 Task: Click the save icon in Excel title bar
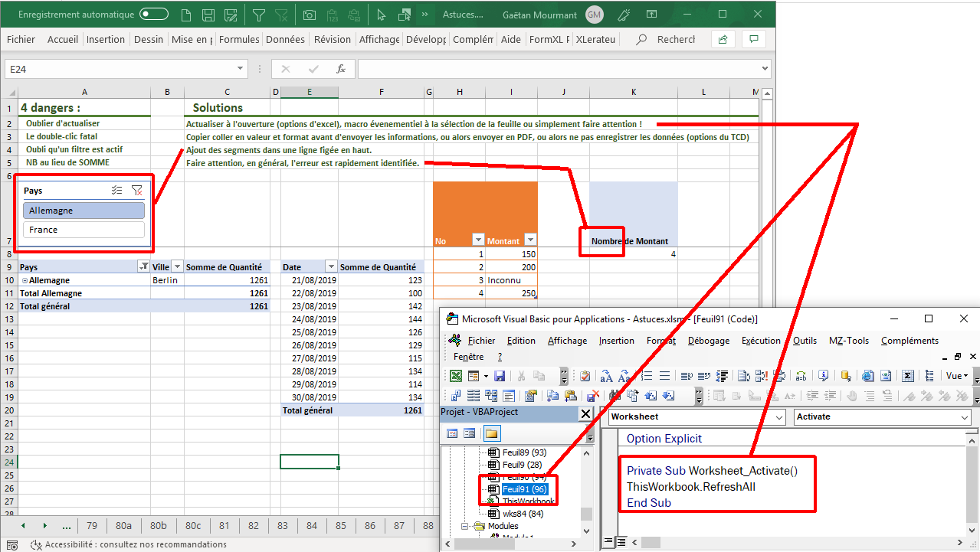208,15
